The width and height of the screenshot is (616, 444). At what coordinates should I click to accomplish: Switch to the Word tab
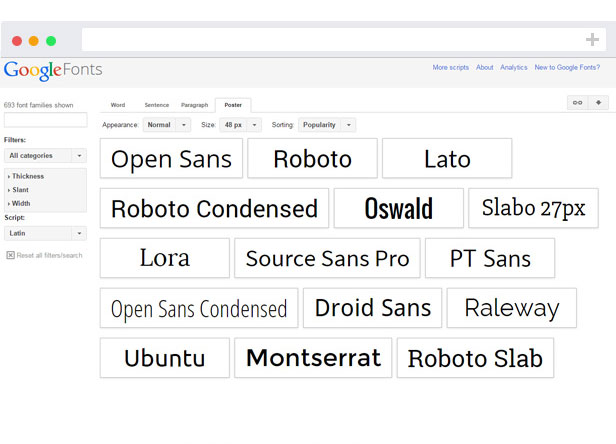(118, 105)
